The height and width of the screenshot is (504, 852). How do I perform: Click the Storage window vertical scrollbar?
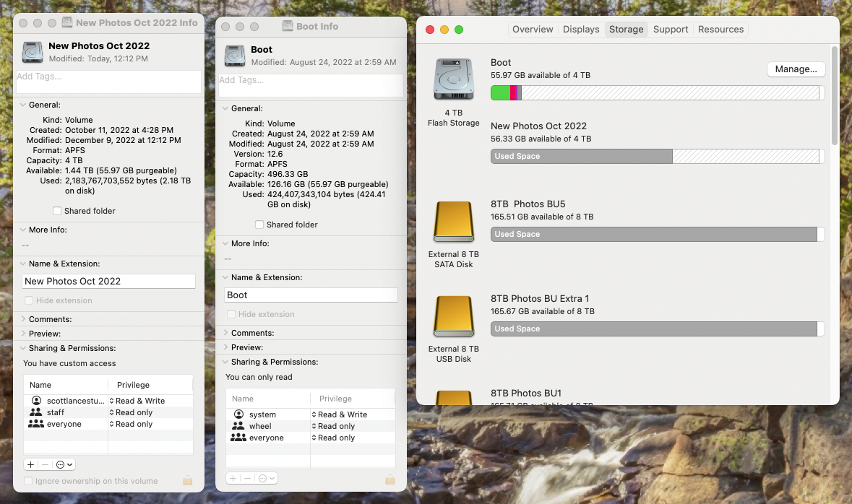click(835, 95)
